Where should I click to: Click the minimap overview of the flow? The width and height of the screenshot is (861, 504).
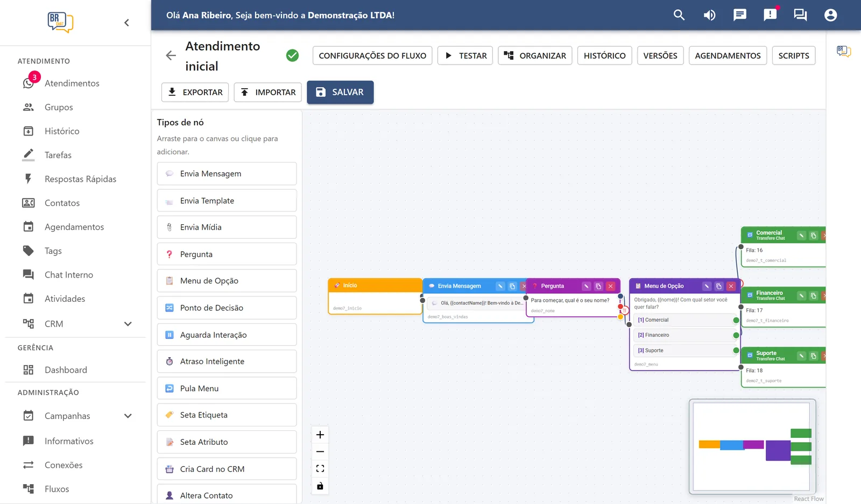pyautogui.click(x=752, y=446)
